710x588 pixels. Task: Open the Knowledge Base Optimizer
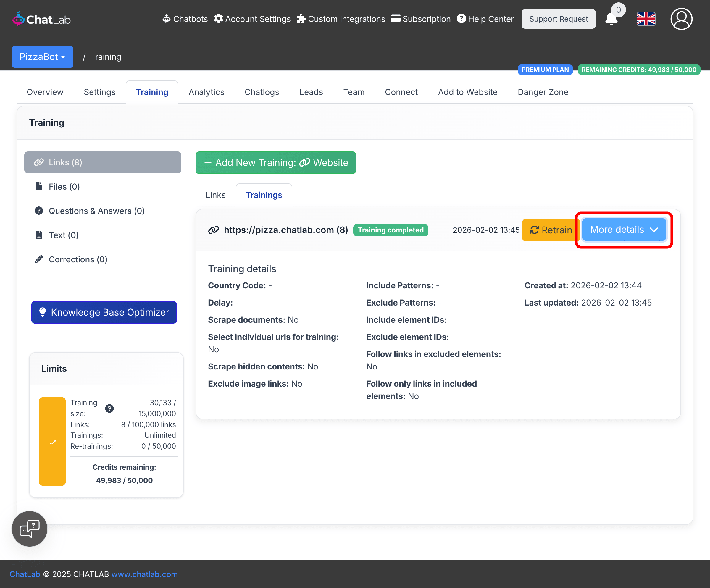click(104, 312)
